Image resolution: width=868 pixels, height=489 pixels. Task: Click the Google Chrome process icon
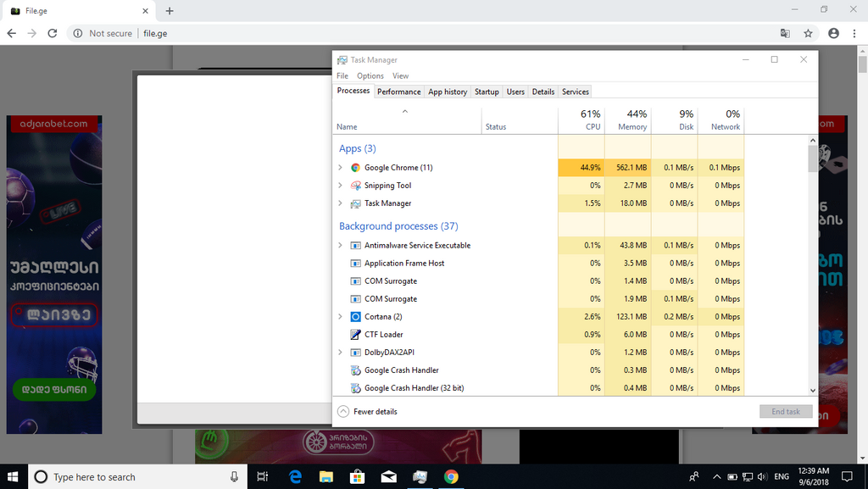pyautogui.click(x=355, y=168)
